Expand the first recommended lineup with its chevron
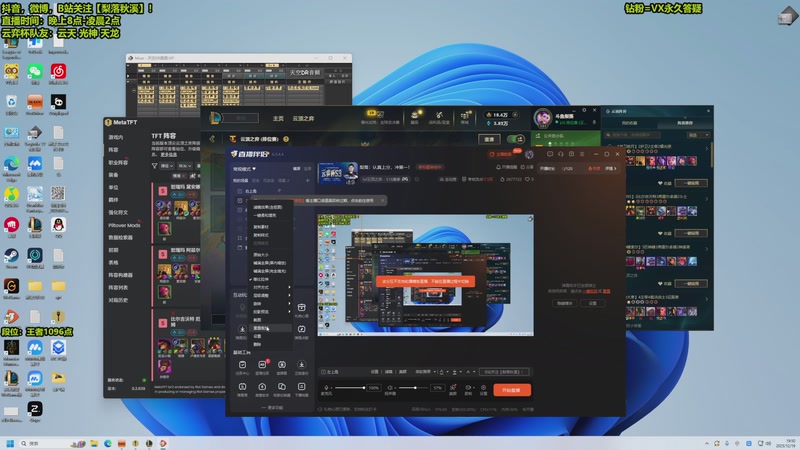800x450 pixels. click(707, 148)
